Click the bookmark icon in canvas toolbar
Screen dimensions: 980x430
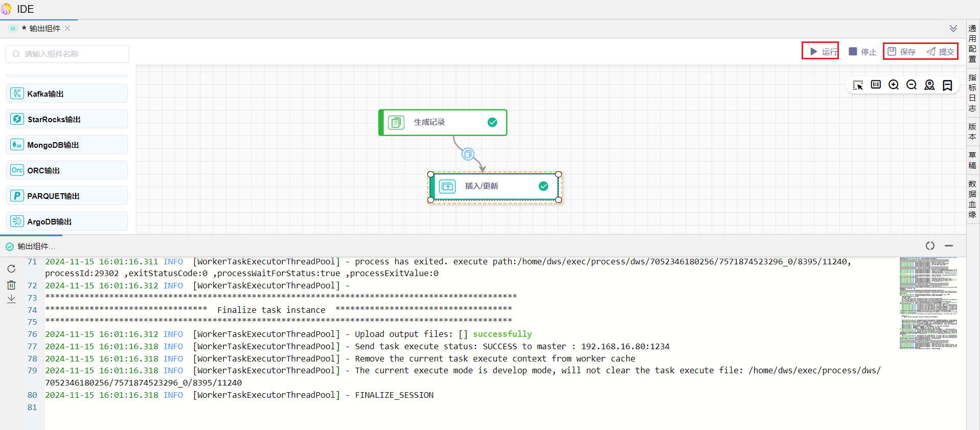(947, 85)
